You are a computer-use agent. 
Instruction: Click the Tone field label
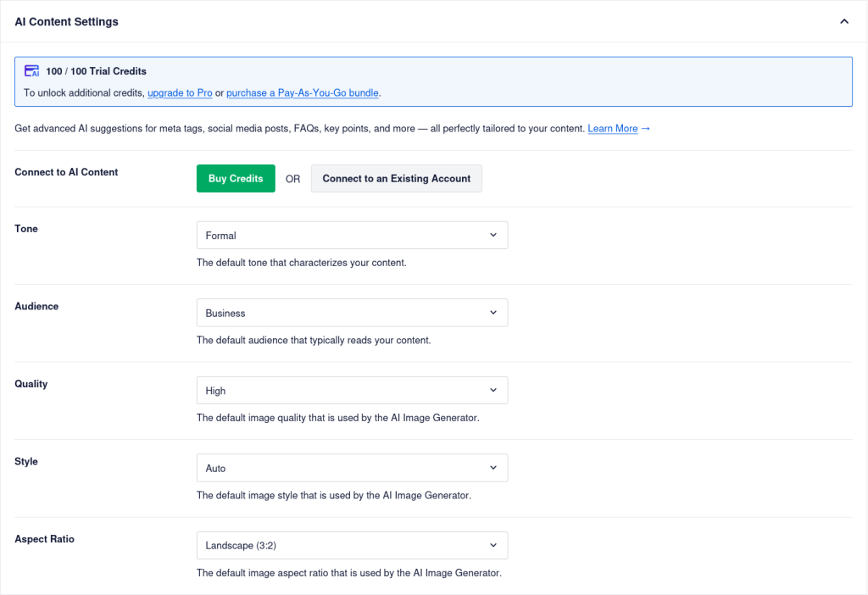[x=26, y=229]
